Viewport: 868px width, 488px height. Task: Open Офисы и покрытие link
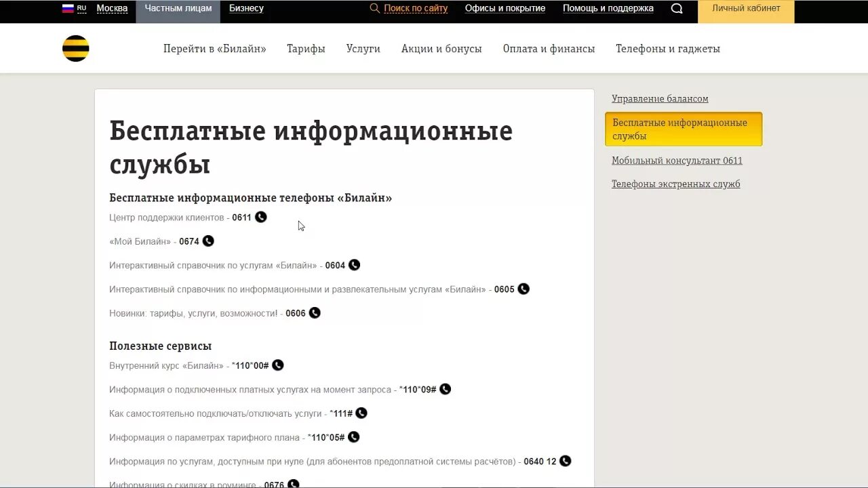[505, 8]
